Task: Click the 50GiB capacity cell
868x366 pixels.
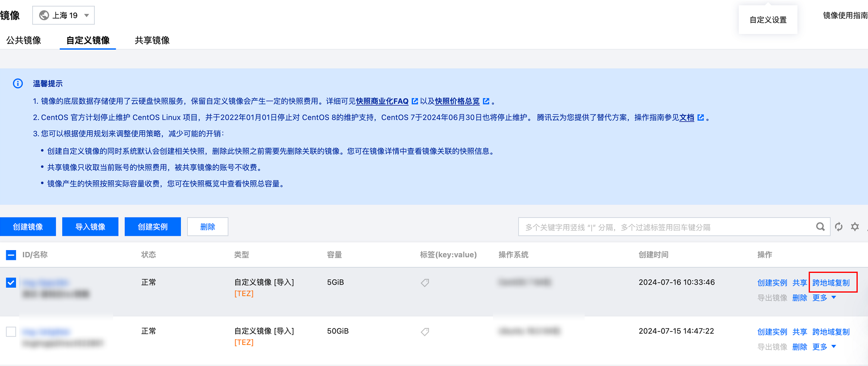Action: pos(338,331)
